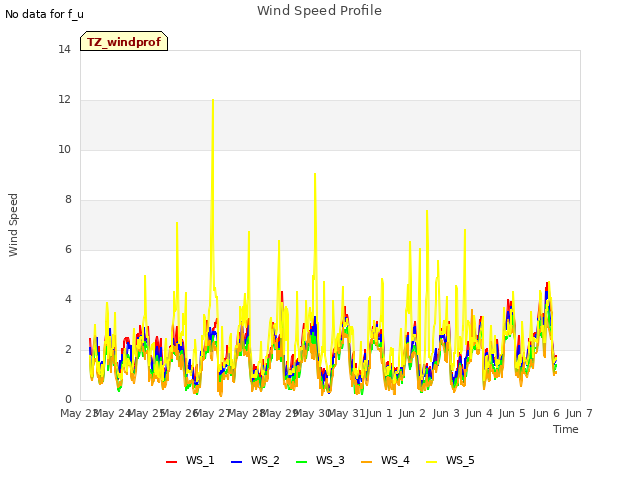Click the y-axis tick value 12

tap(64, 100)
